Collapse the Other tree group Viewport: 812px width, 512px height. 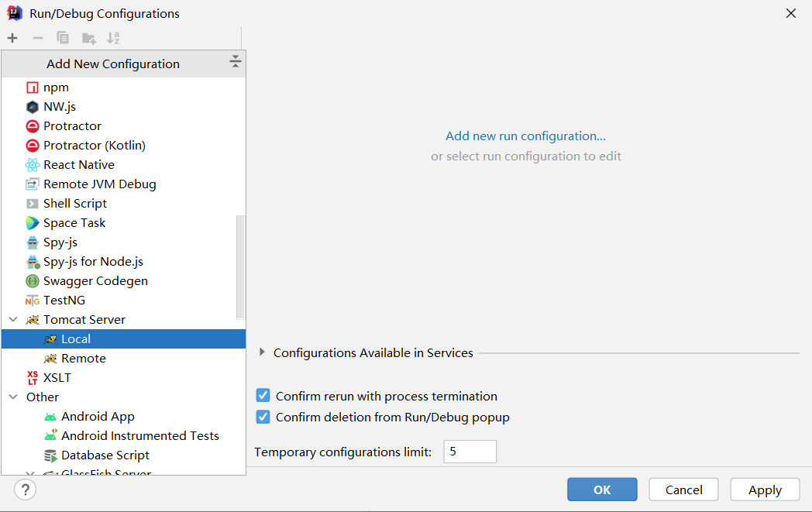tap(13, 397)
